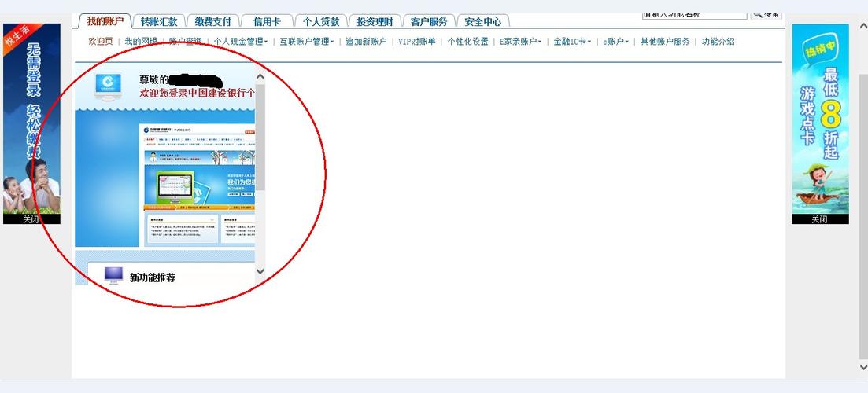Click the welcome frame scroll-up arrow
The image size is (868, 393).
260,77
